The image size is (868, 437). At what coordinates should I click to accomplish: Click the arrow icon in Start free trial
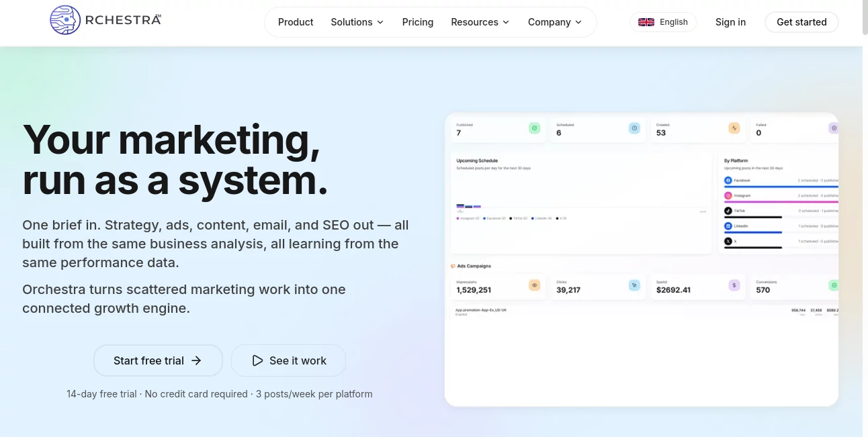click(x=196, y=360)
